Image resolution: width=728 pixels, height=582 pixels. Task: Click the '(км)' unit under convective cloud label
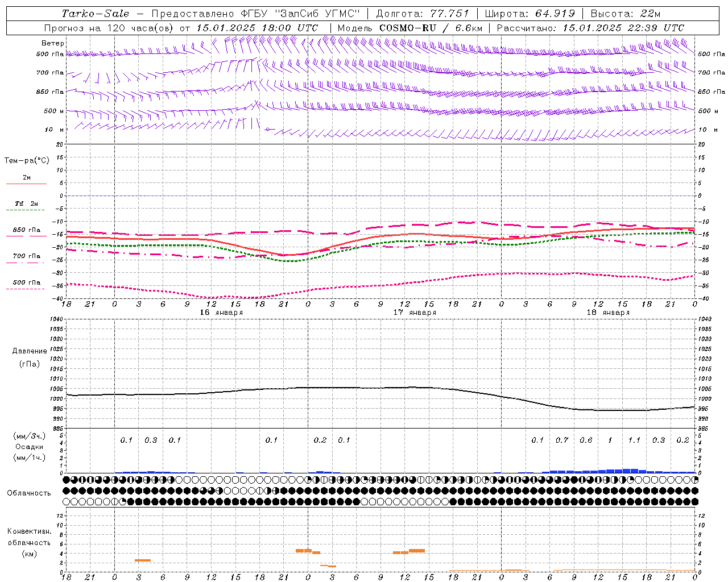click(29, 554)
